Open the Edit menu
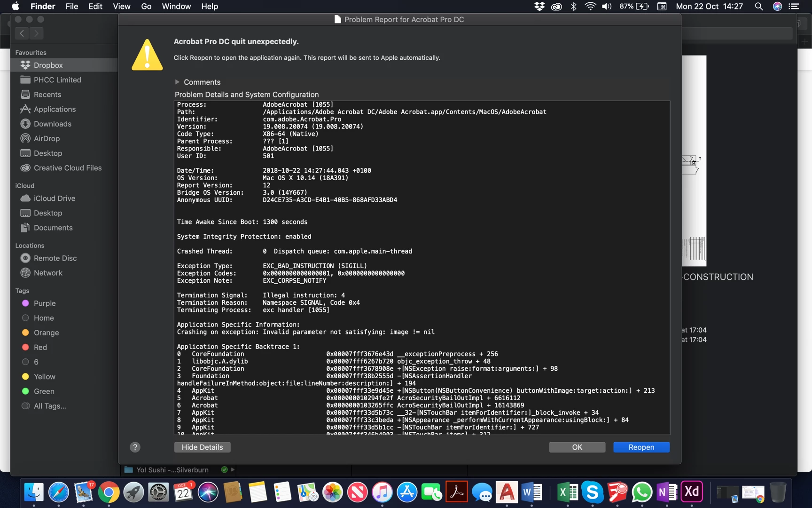 (x=95, y=6)
